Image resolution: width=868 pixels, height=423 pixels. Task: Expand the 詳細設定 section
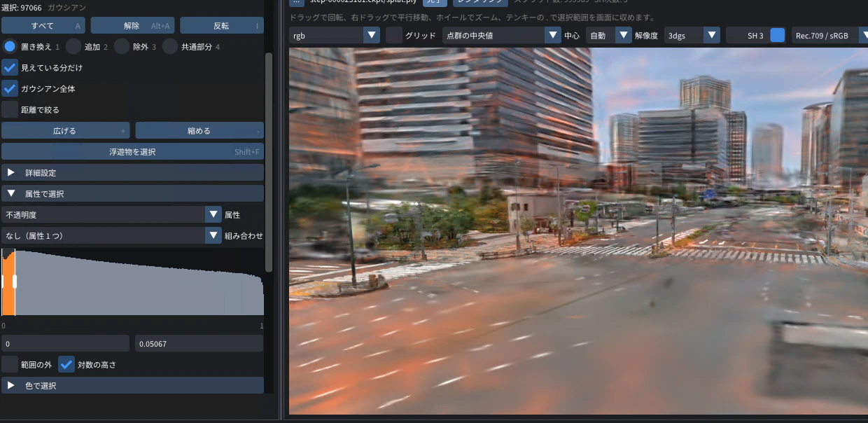click(x=132, y=172)
